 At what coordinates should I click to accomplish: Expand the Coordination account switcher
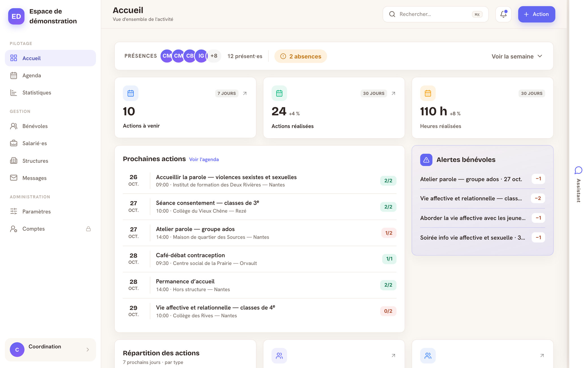point(50,350)
